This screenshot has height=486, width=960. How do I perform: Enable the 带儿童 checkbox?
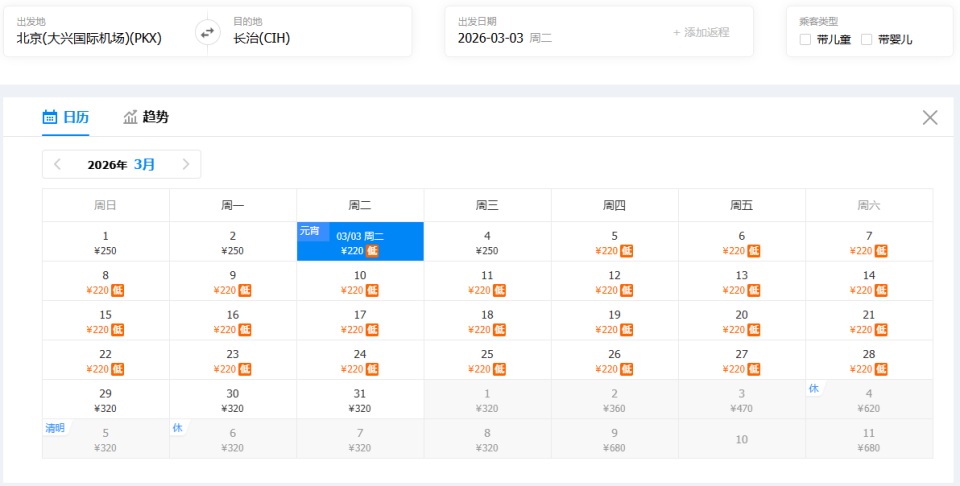(x=805, y=40)
